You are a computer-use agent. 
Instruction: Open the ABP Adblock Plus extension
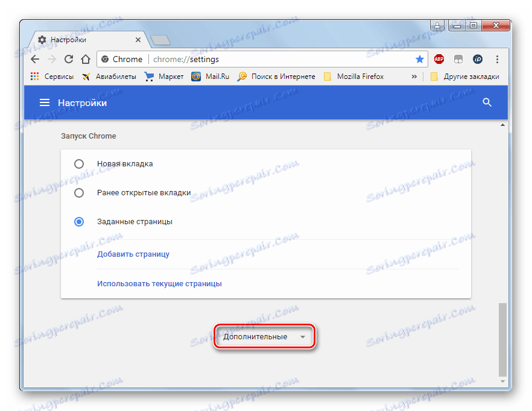point(439,59)
